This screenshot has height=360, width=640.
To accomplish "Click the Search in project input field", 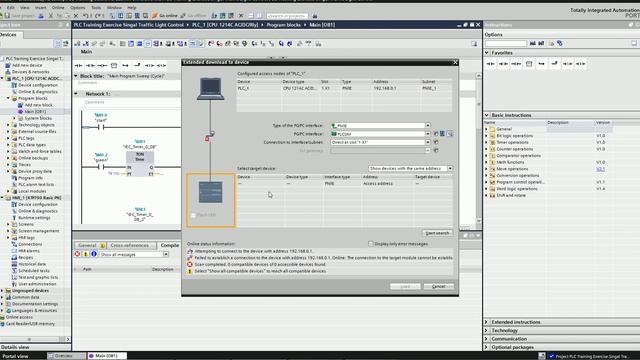I will pyautogui.click(x=287, y=16).
